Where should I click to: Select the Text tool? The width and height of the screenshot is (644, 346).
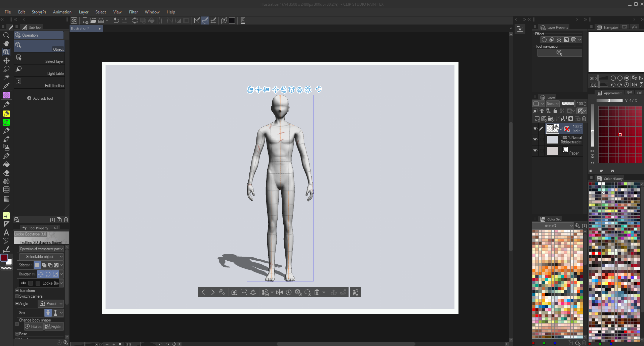pos(6,232)
